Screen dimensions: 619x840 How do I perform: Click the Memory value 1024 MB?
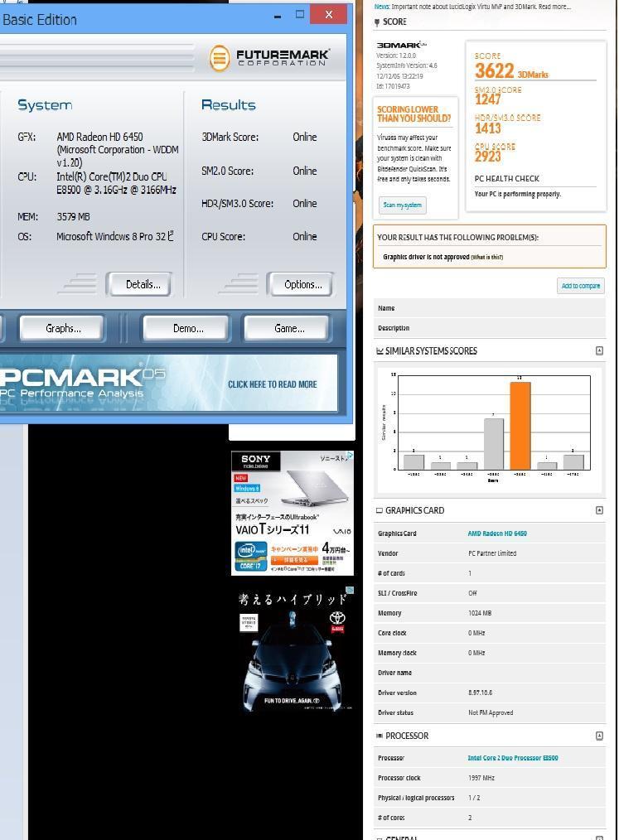[x=480, y=613]
